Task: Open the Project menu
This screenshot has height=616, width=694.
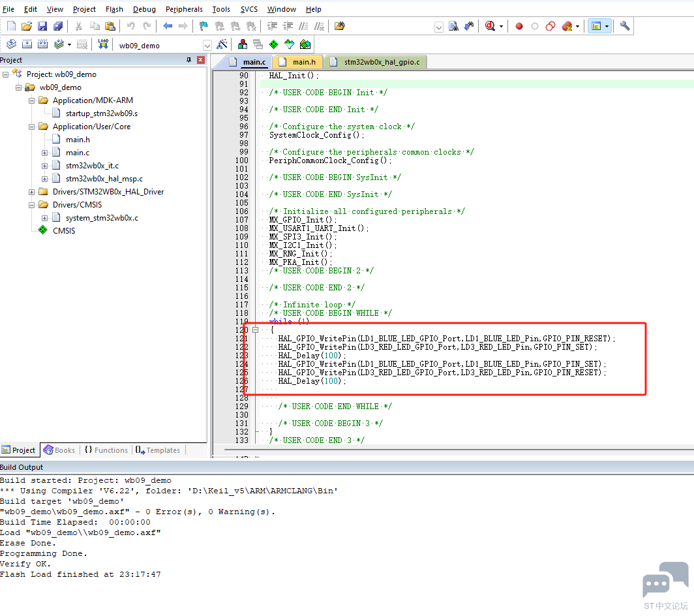Action: click(84, 9)
